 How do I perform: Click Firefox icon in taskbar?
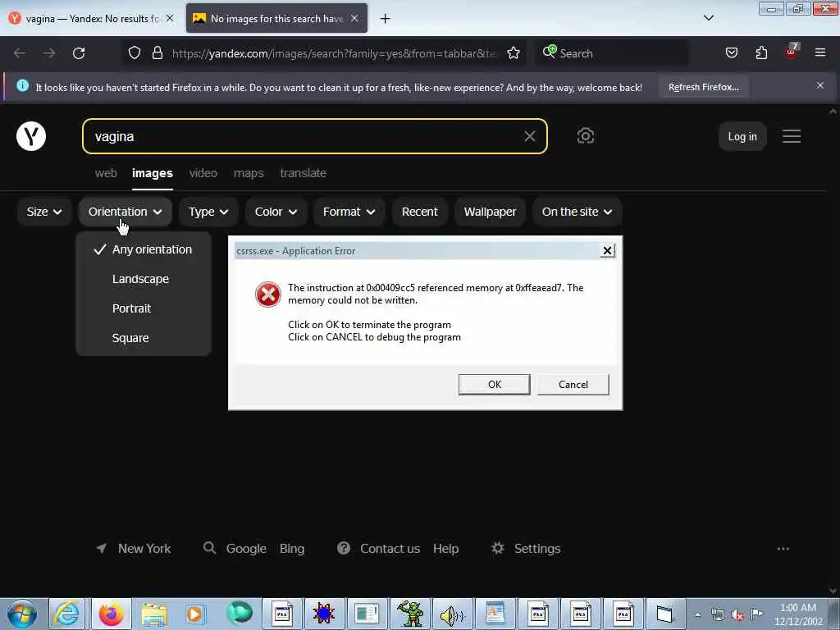click(111, 614)
